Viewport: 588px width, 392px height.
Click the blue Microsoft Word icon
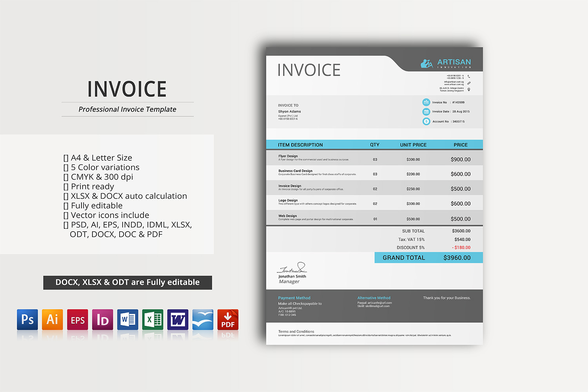128,319
